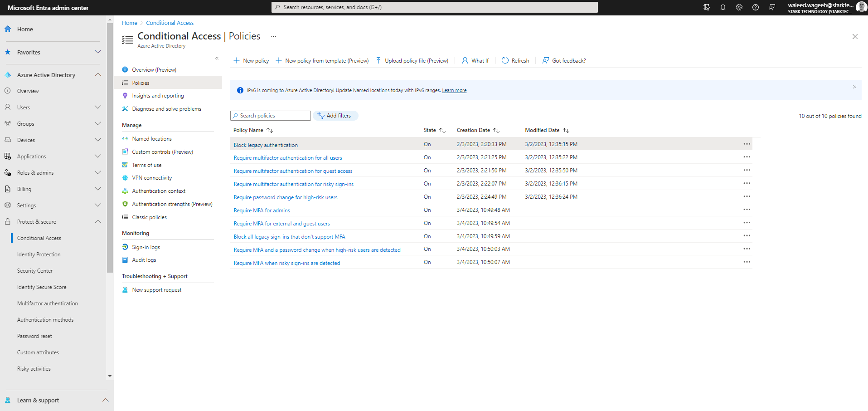Image resolution: width=868 pixels, height=411 pixels.
Task: Click the Search policies input field
Action: tap(270, 115)
